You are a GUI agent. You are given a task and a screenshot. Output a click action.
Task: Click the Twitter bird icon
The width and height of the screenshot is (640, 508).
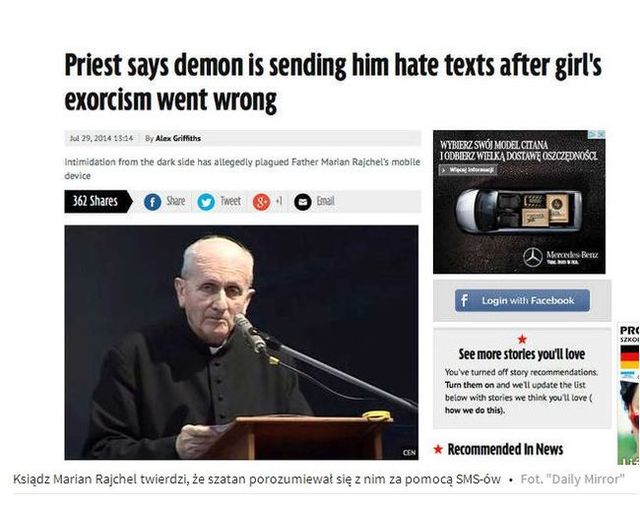point(206,202)
